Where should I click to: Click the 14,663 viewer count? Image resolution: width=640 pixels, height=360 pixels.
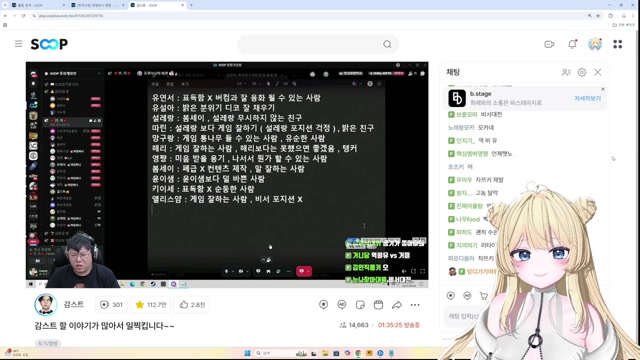click(x=354, y=325)
